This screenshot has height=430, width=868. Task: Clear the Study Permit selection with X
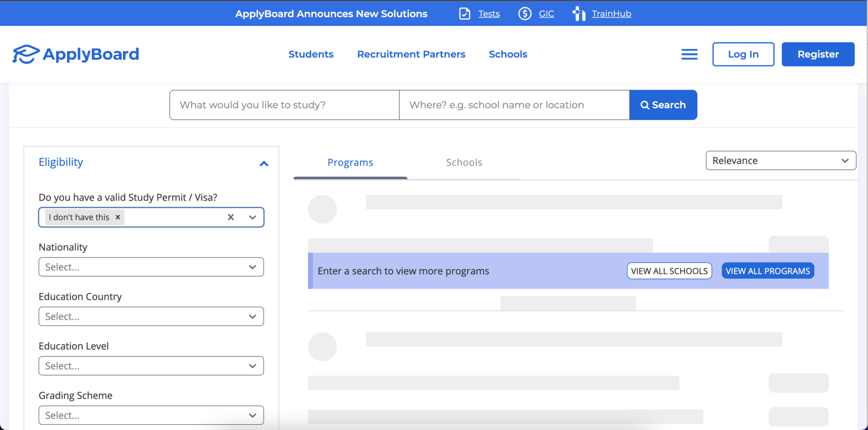(231, 217)
